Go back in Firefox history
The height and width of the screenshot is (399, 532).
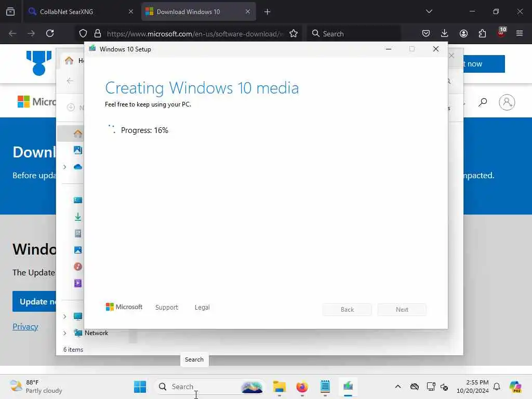click(12, 33)
